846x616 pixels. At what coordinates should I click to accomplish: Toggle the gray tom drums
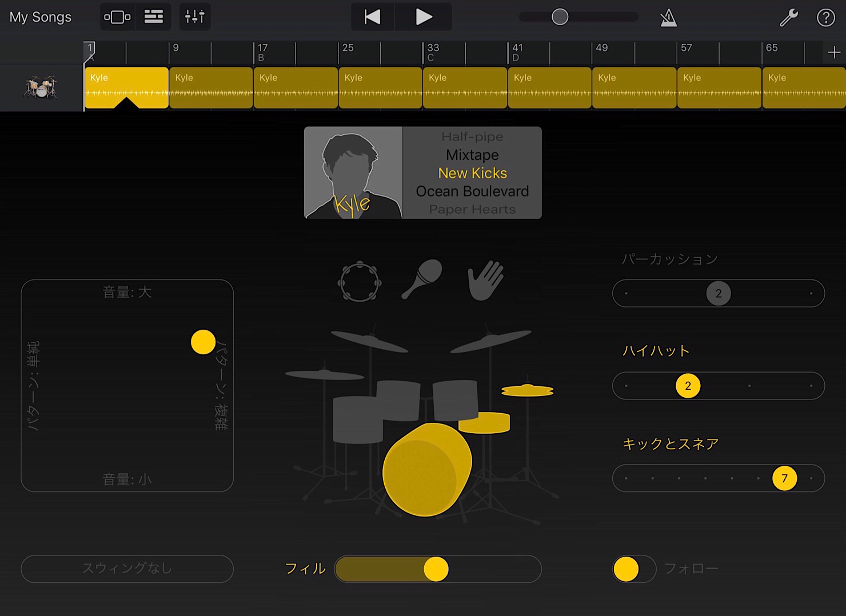(x=398, y=401)
